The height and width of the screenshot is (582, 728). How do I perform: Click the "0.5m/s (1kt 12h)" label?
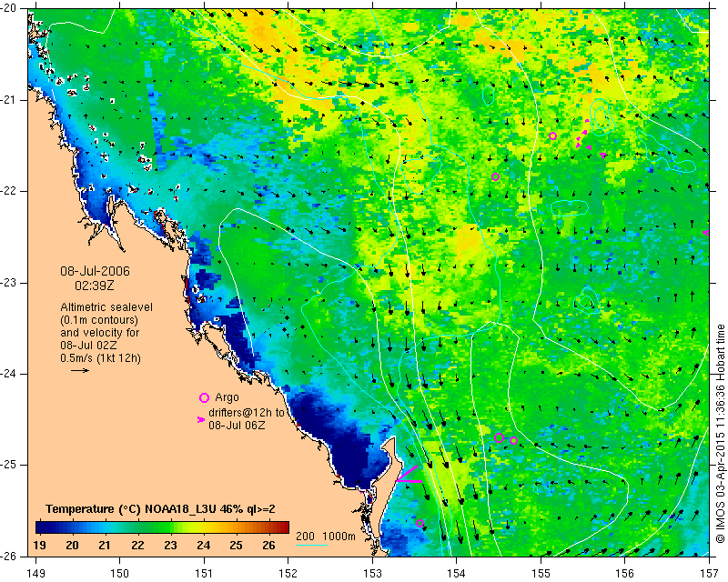(x=100, y=358)
